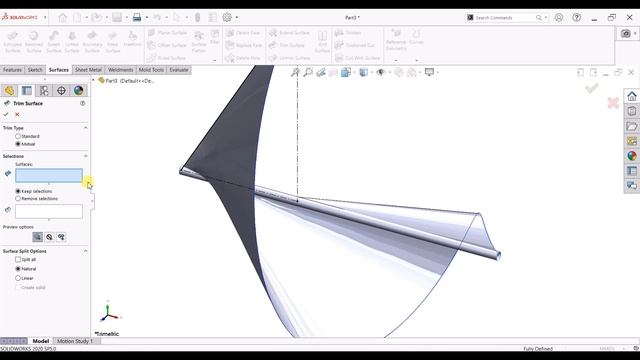This screenshot has width=640, height=360.
Task: Accept Trim Surface with green checkmark
Action: tap(6, 114)
